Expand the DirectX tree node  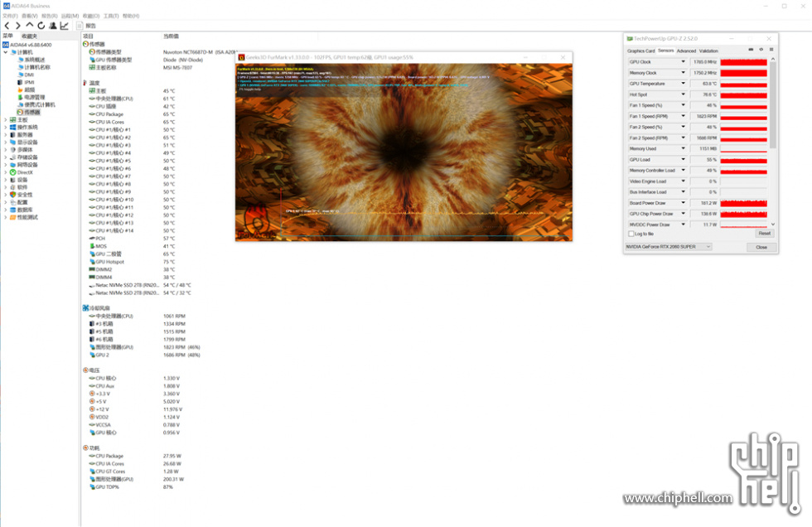point(6,172)
